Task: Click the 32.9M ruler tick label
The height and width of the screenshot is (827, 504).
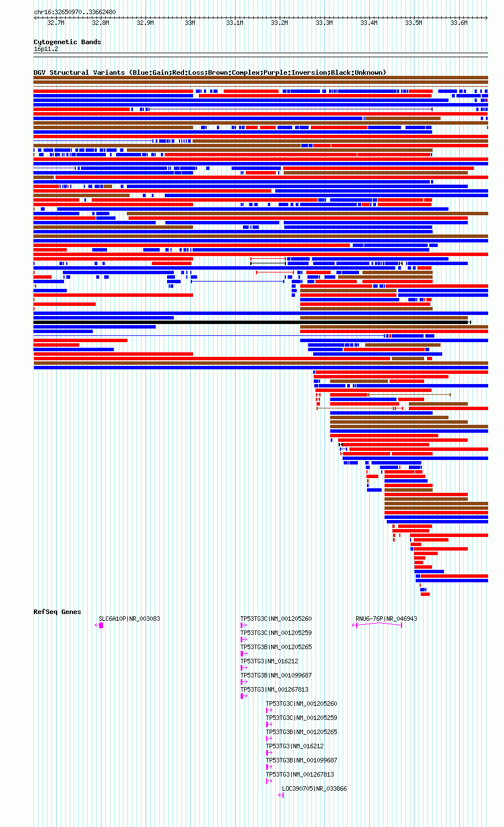Action: [145, 23]
